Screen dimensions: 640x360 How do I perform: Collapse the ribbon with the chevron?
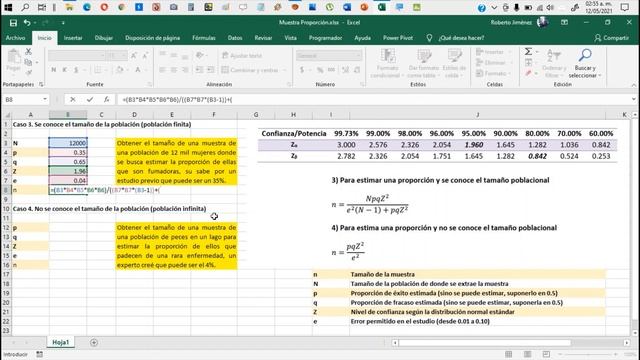[x=633, y=85]
